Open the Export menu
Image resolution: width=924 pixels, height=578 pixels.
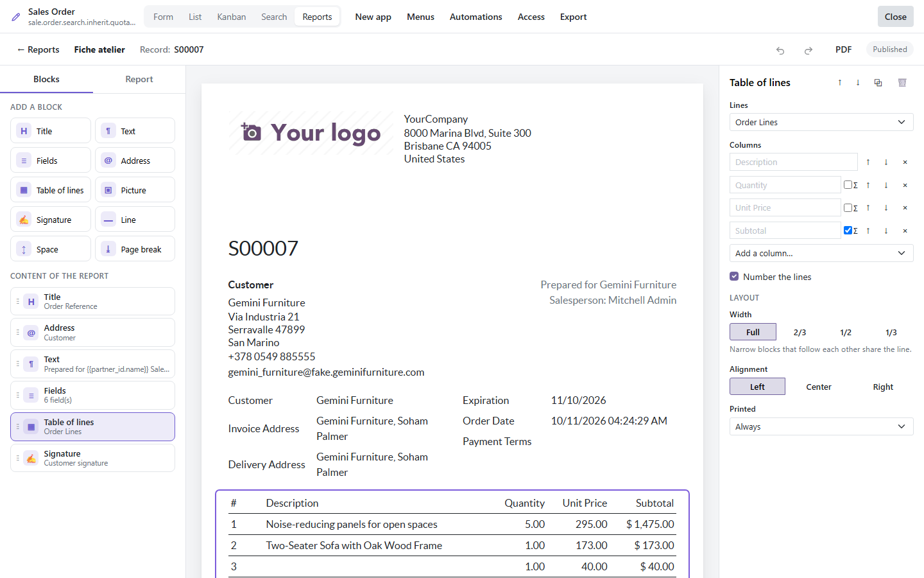573,17
